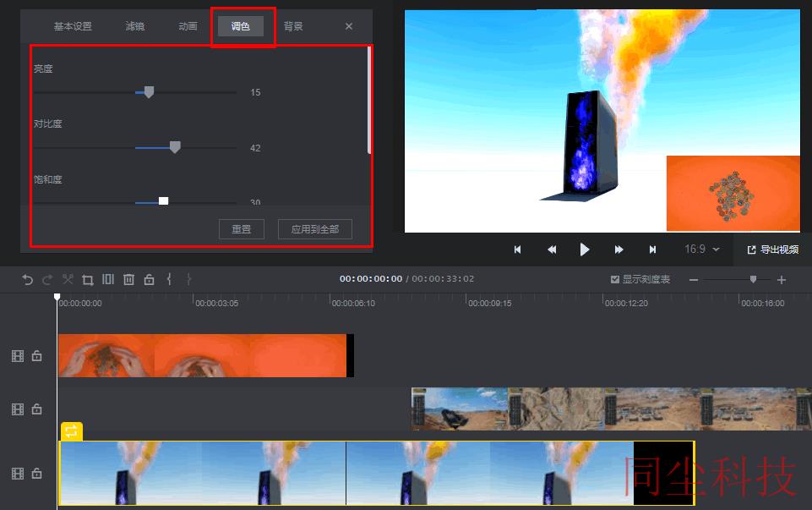Image resolution: width=812 pixels, height=510 pixels.
Task: Switch to the 滤镜 tab
Action: coord(135,26)
